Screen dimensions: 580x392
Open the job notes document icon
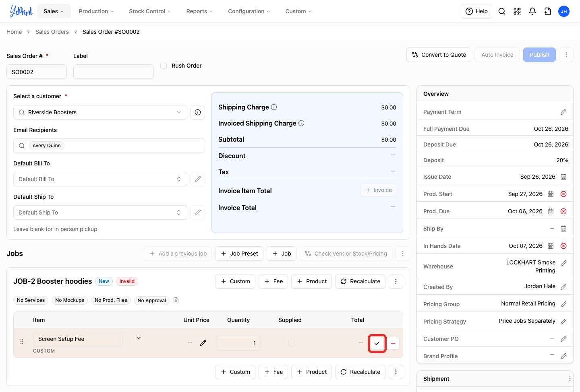pyautogui.click(x=176, y=300)
